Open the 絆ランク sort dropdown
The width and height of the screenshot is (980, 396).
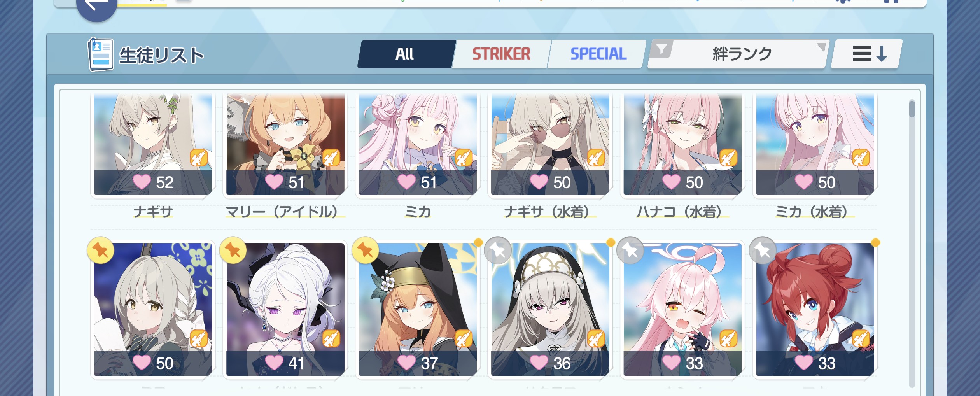click(738, 54)
